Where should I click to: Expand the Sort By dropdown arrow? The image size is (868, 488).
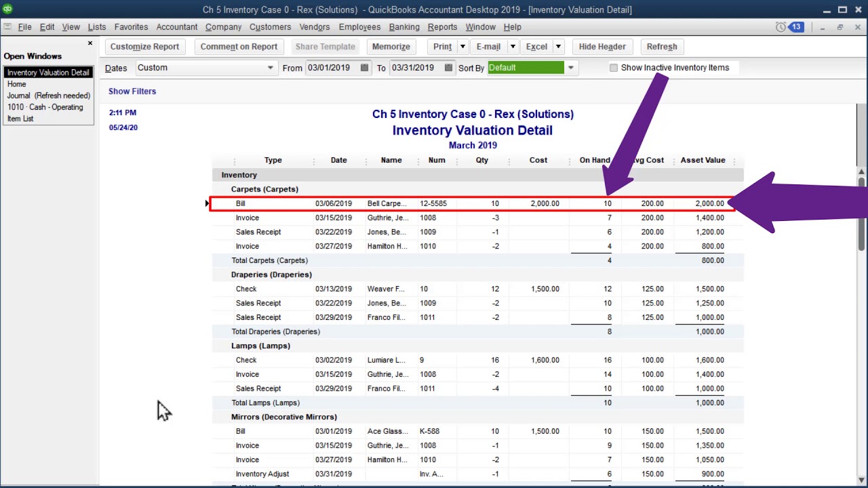point(571,68)
